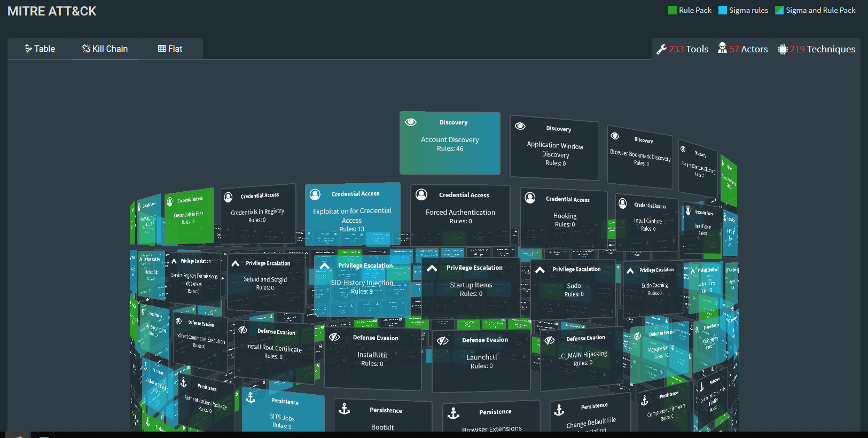This screenshot has height=438, width=868.
Task: Click crossed-eye icon on InstallUtil card
Action: (334, 337)
